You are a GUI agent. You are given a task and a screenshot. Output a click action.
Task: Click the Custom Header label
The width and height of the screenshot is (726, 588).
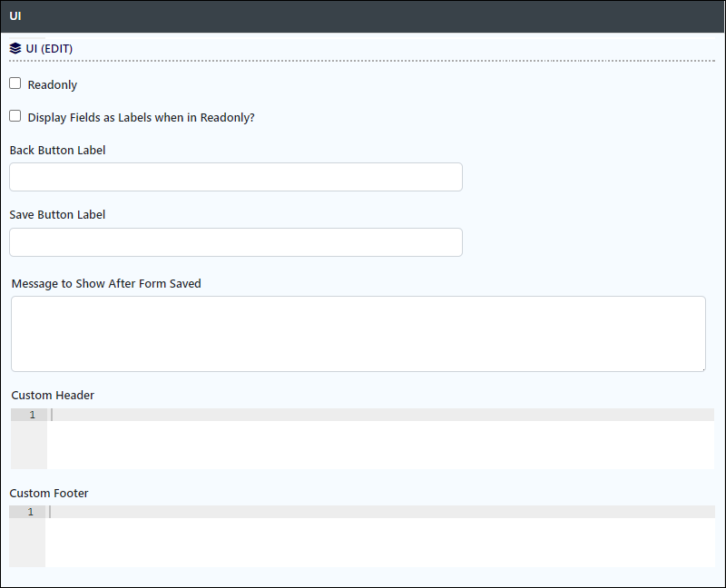click(x=53, y=395)
